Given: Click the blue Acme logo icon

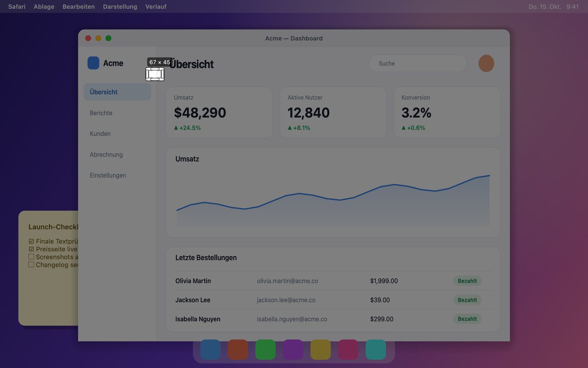Looking at the screenshot, I should (93, 63).
